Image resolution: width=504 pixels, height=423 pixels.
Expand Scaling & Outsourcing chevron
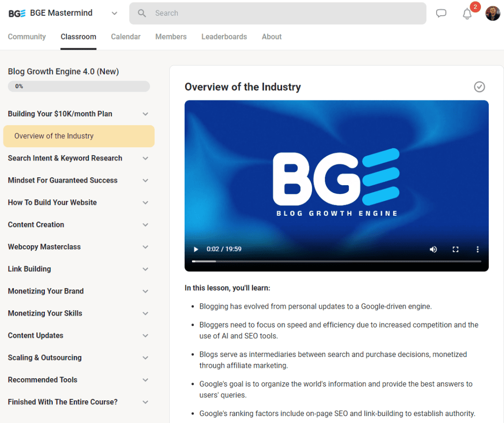point(145,358)
